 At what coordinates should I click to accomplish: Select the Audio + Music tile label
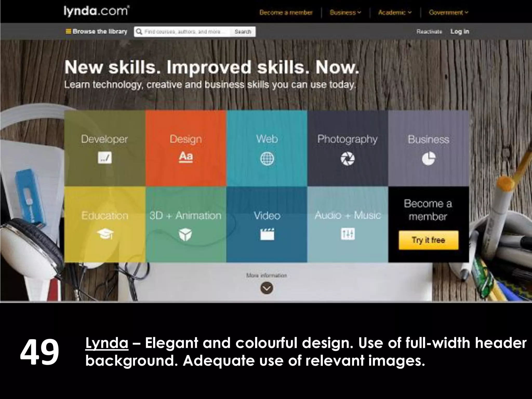(x=348, y=215)
